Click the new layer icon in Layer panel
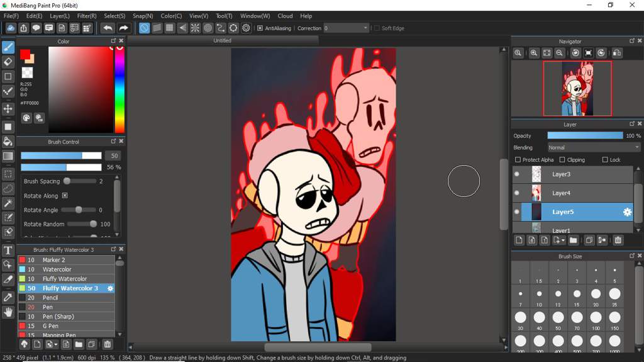The image size is (644, 362). [519, 240]
